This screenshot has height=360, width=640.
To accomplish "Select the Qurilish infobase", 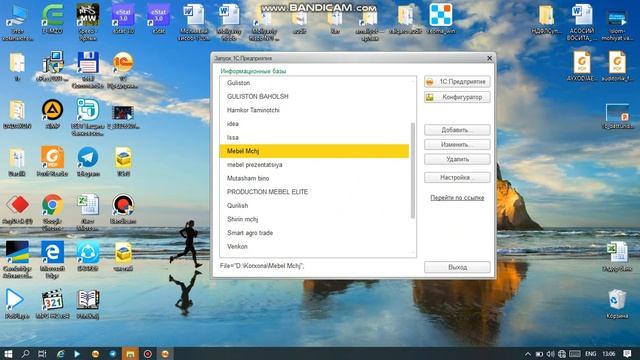I will (x=314, y=206).
